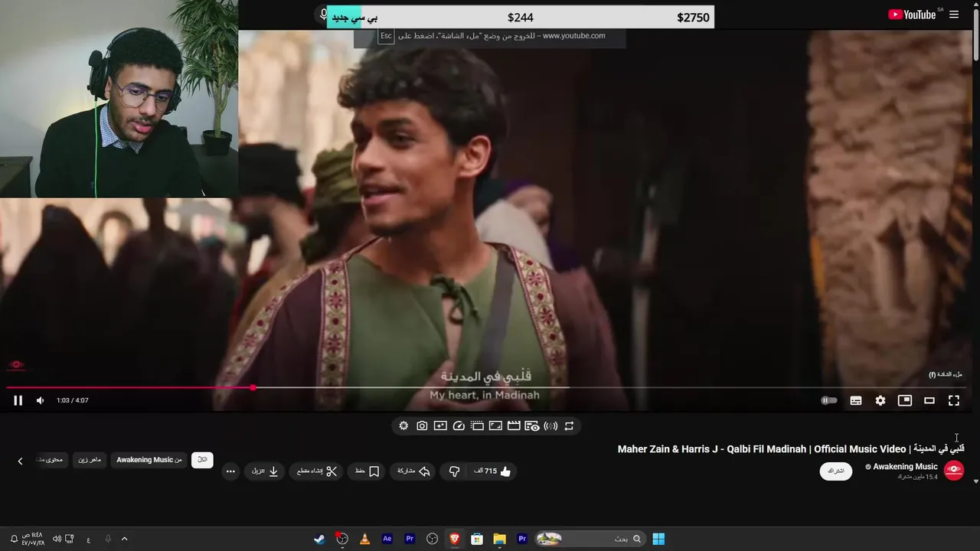Dislike the video with thumbs down
This screenshot has width=980, height=551.
point(454,471)
